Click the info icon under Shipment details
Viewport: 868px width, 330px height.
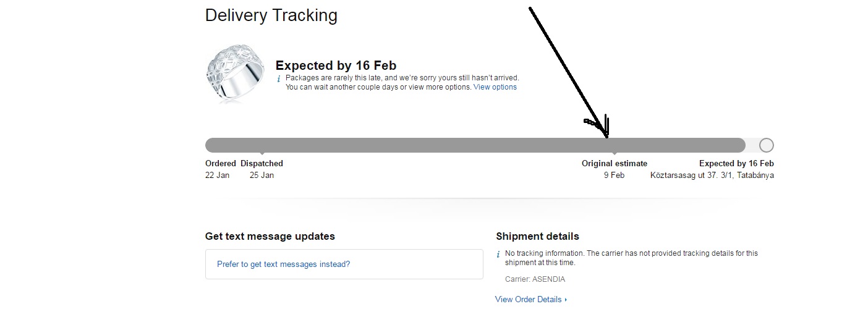coord(498,254)
